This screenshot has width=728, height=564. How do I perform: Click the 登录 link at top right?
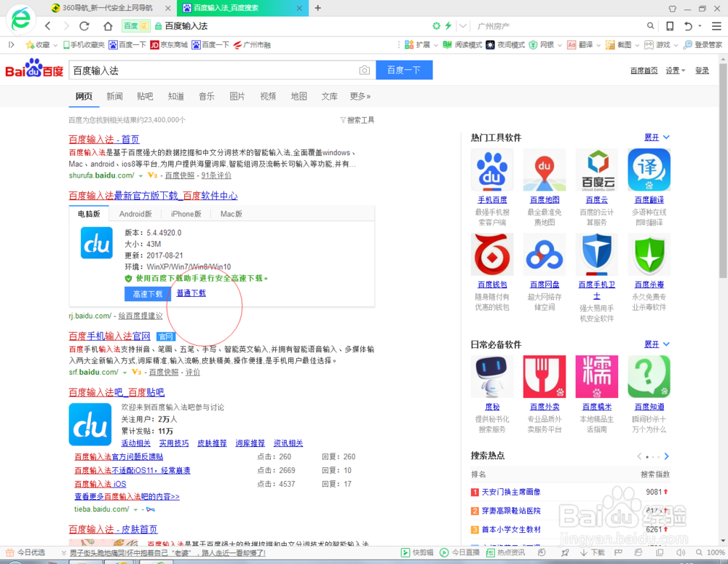pos(702,71)
